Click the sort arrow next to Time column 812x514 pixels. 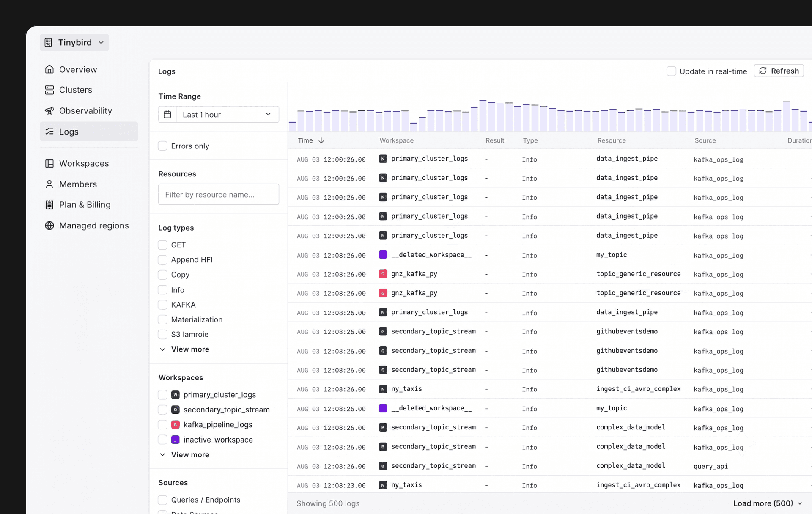tap(321, 140)
